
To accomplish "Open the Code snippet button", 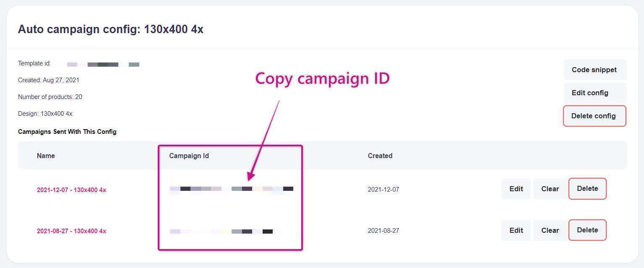I will pyautogui.click(x=594, y=70).
